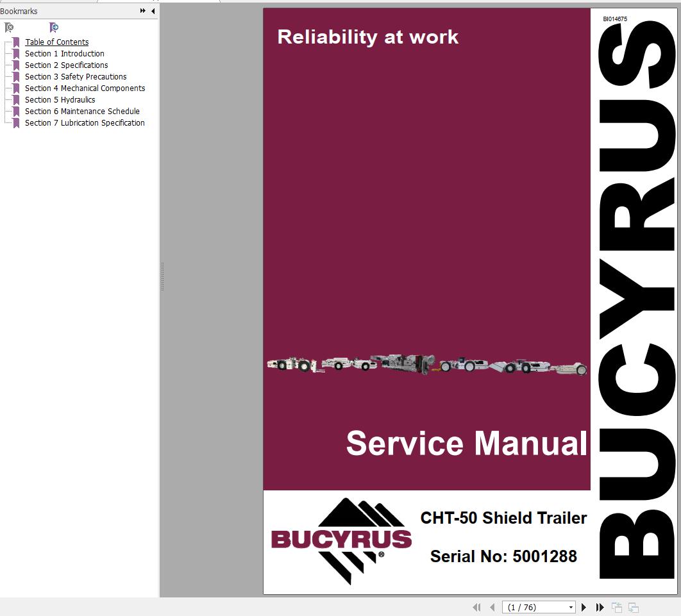
Task: Click the bookmark icon beside Section 1 Introduction
Action: (16, 54)
